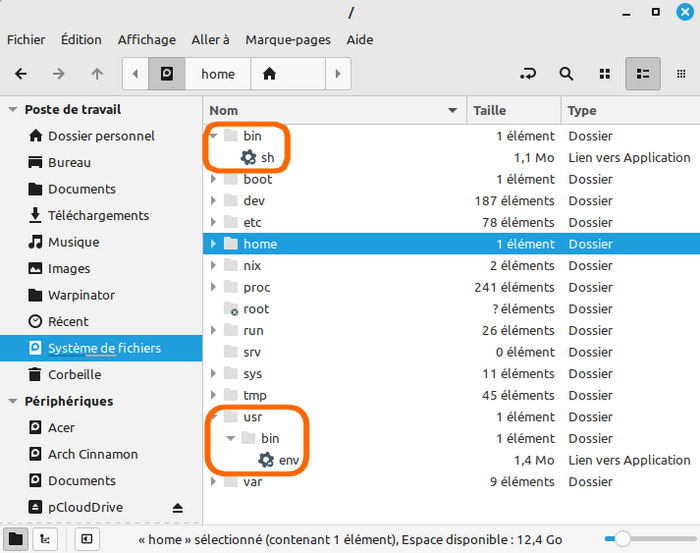The image size is (700, 553).
Task: Click the search magnifier icon in toolbar
Action: point(566,74)
